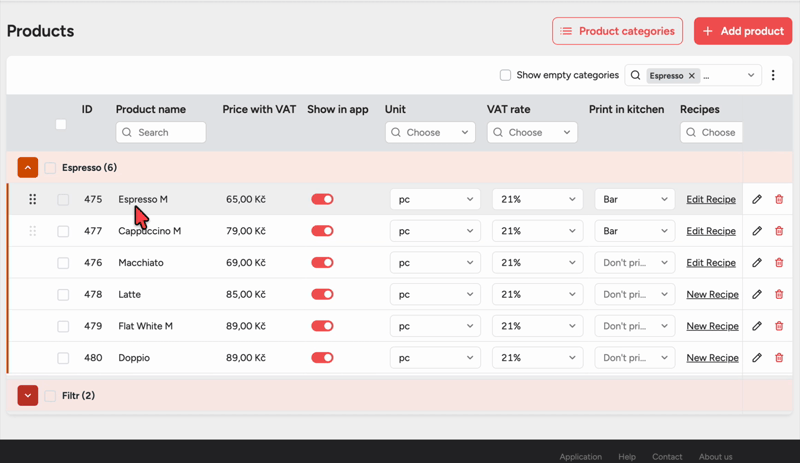Open Help footer link
The width and height of the screenshot is (800, 463).
pos(627,457)
